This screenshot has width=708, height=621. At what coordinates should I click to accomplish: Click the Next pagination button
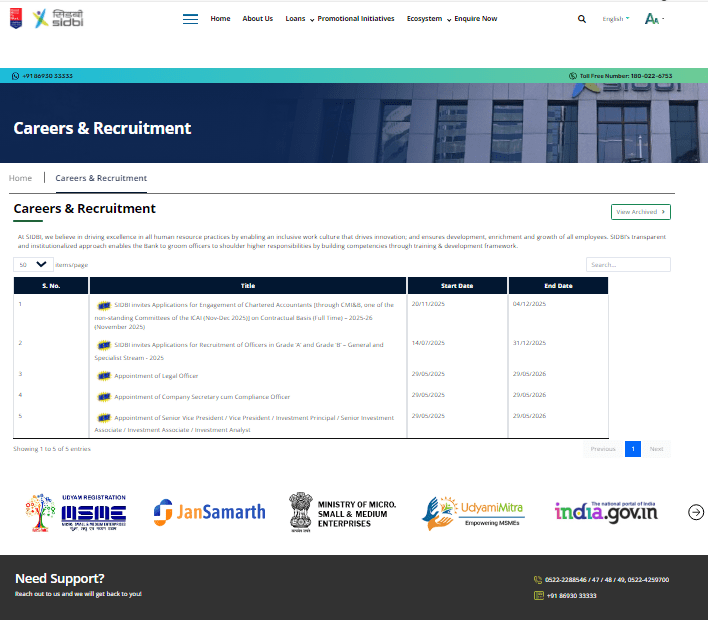tap(656, 449)
